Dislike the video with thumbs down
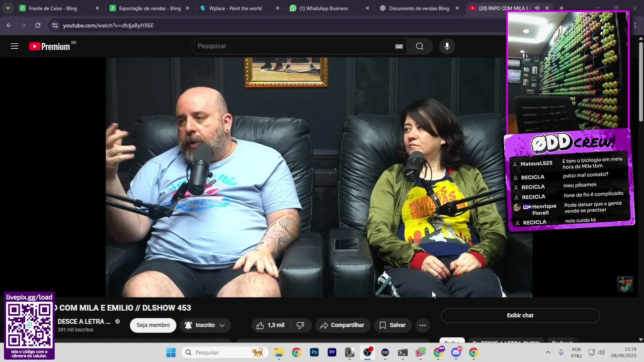Image resolution: width=644 pixels, height=362 pixels. 300,325
